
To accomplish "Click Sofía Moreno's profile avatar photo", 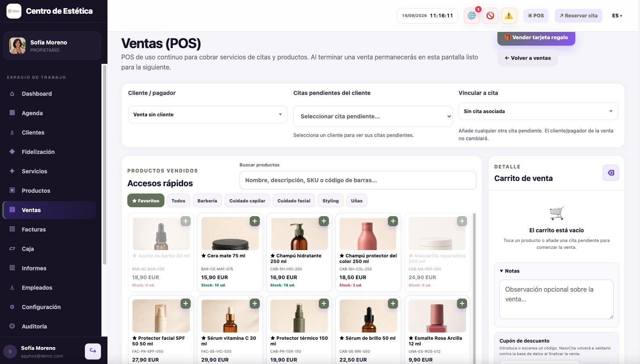I will (x=17, y=46).
